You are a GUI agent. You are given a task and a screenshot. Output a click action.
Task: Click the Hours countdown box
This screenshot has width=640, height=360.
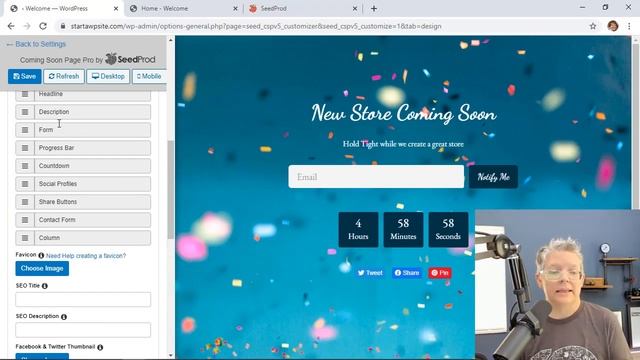click(358, 229)
